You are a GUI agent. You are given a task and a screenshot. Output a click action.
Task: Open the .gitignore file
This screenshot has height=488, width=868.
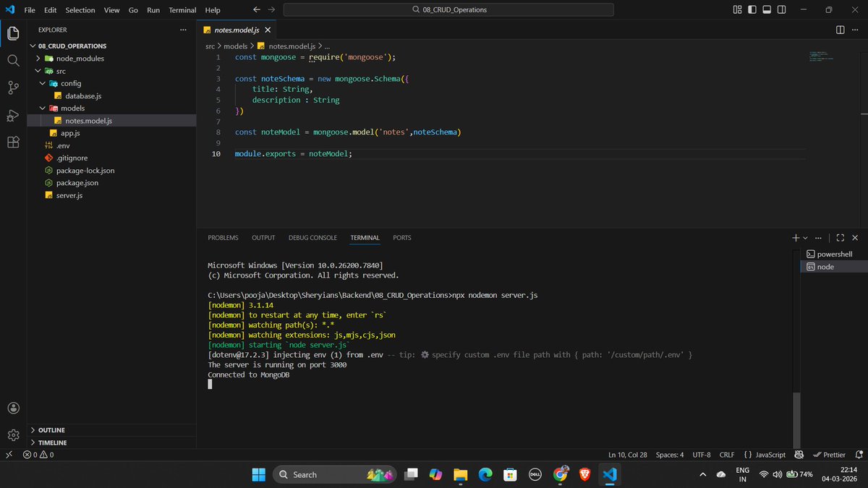(x=72, y=158)
